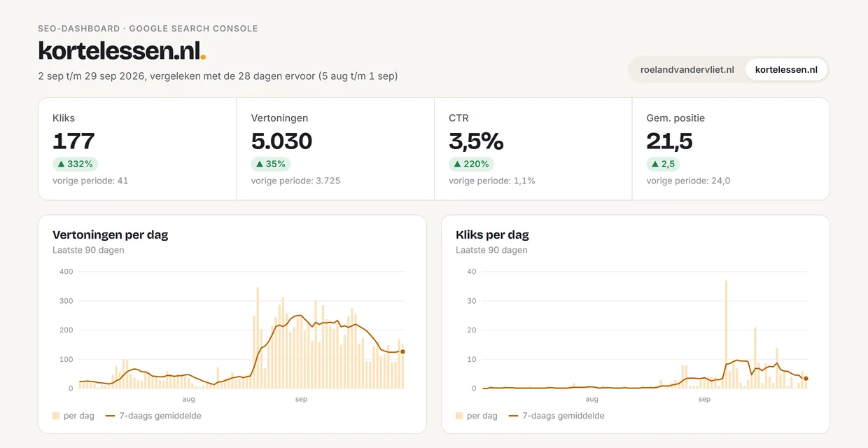This screenshot has width=868, height=448.
Task: Click the kortelessen.nl page heading
Action: pos(122,50)
